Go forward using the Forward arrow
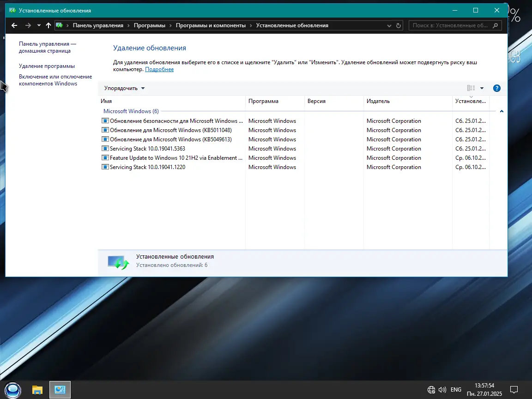 pos(28,25)
